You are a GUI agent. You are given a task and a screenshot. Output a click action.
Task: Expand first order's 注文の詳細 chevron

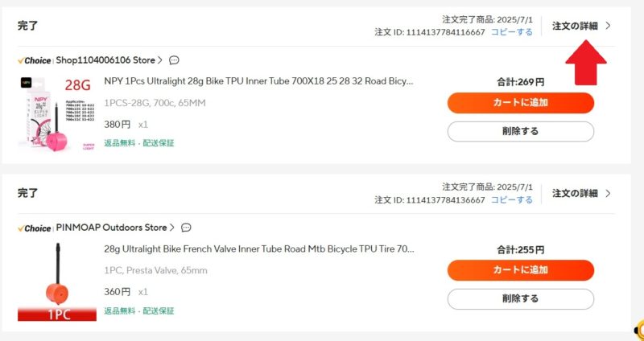coord(608,26)
